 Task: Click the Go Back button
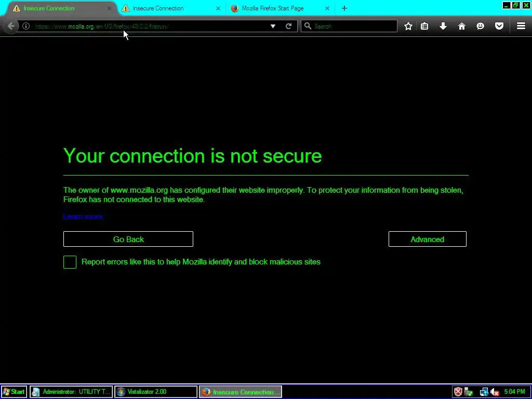point(128,239)
